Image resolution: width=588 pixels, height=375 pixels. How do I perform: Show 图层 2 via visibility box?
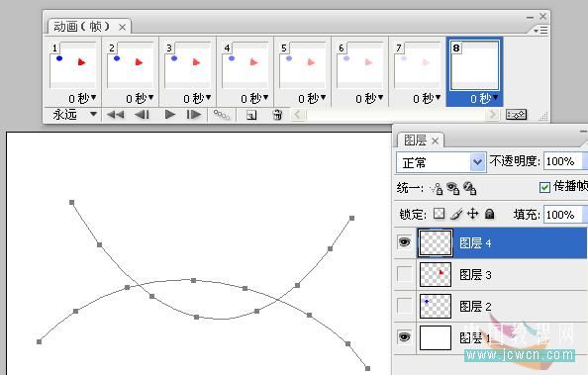point(404,306)
